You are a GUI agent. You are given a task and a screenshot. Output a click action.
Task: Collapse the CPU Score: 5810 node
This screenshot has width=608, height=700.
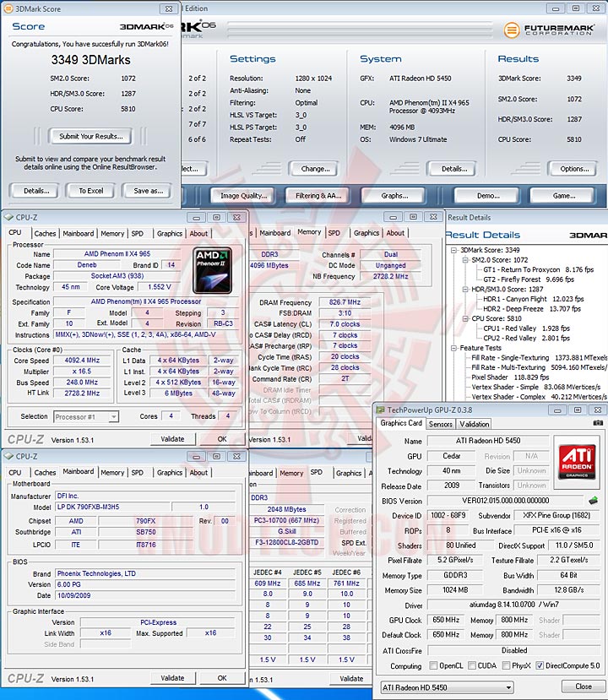coord(464,318)
